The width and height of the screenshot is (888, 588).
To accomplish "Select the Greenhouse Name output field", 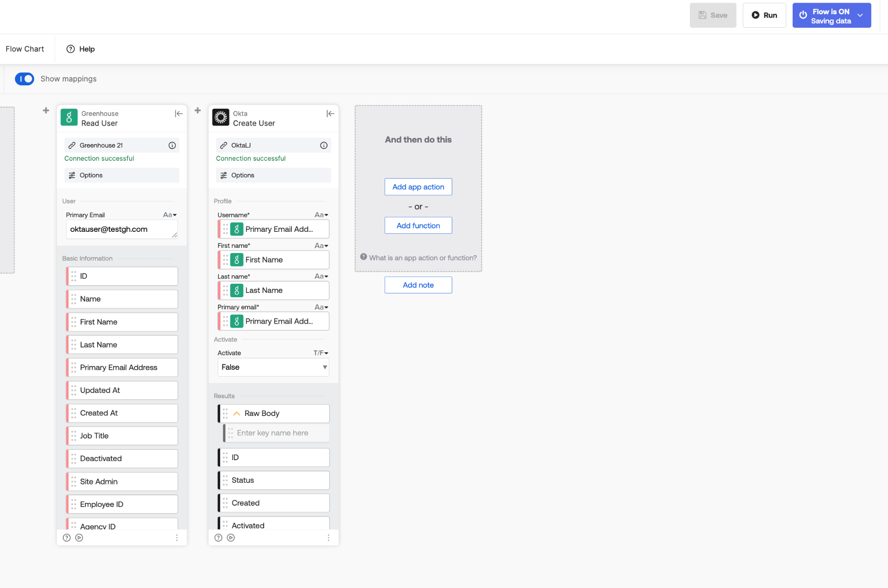I will click(x=122, y=299).
